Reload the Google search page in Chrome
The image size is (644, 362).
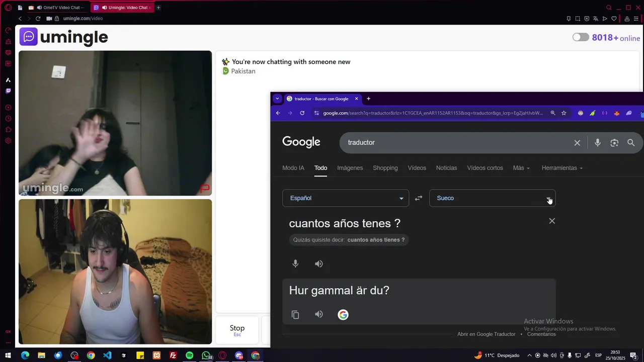click(302, 113)
